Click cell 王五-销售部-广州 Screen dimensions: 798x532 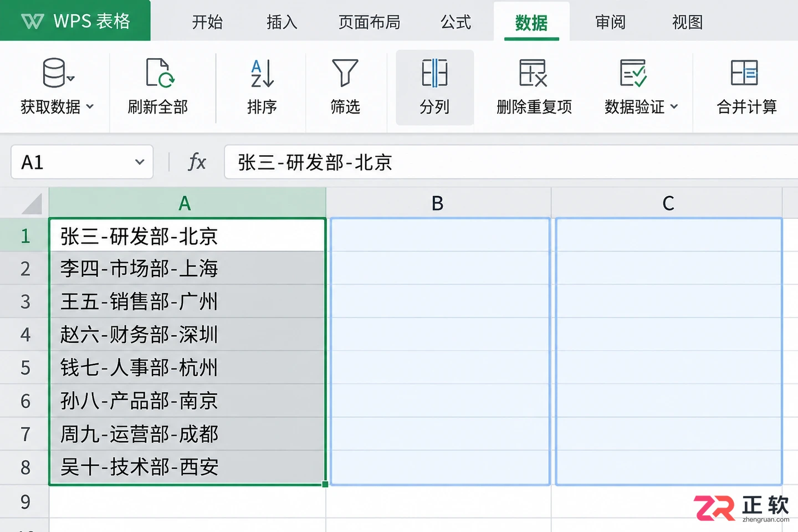[187, 301]
